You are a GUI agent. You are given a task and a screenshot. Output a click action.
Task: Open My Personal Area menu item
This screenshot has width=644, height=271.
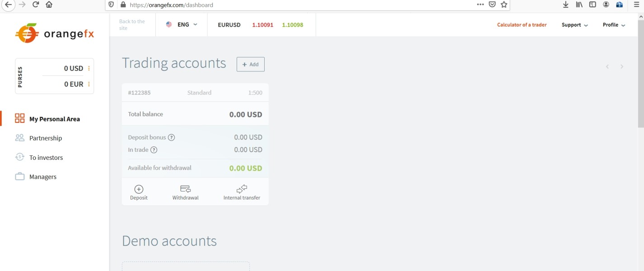(x=55, y=119)
